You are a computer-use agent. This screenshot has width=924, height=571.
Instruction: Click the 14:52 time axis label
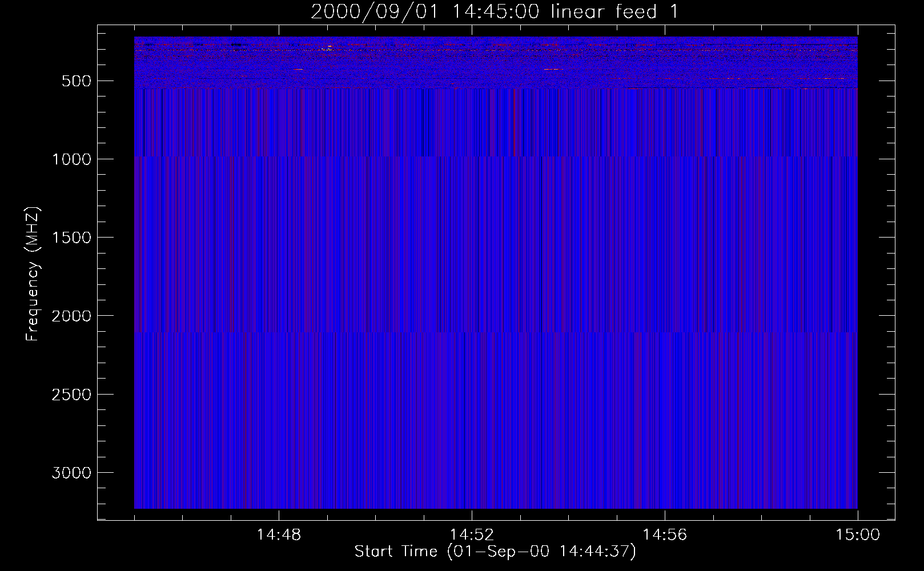coord(472,535)
